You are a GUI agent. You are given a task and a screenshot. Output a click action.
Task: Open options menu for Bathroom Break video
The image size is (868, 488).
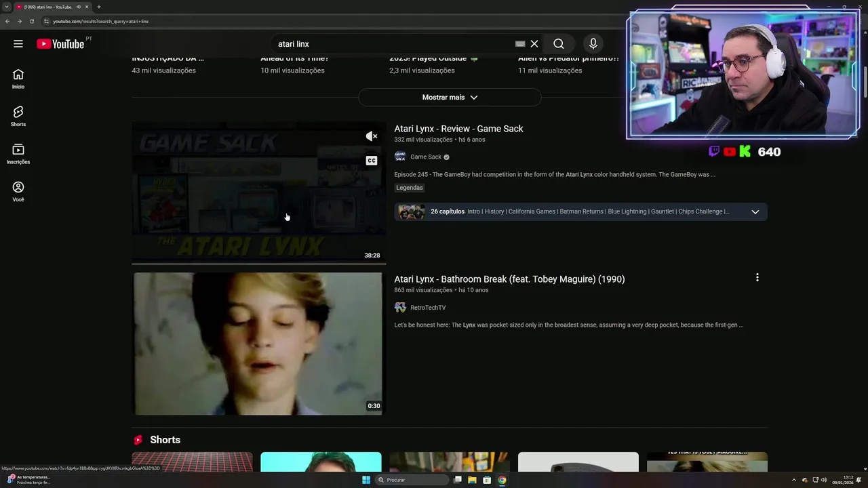(757, 277)
